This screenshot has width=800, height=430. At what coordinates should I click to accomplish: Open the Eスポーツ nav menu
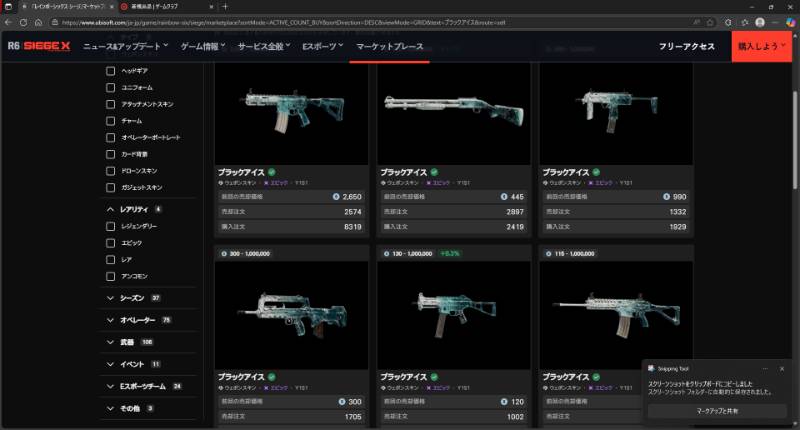(322, 46)
